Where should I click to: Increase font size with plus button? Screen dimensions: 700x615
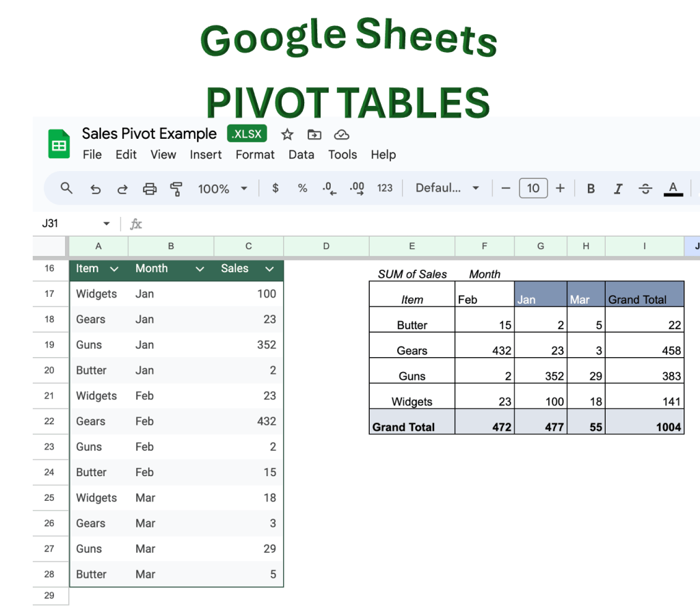[560, 188]
